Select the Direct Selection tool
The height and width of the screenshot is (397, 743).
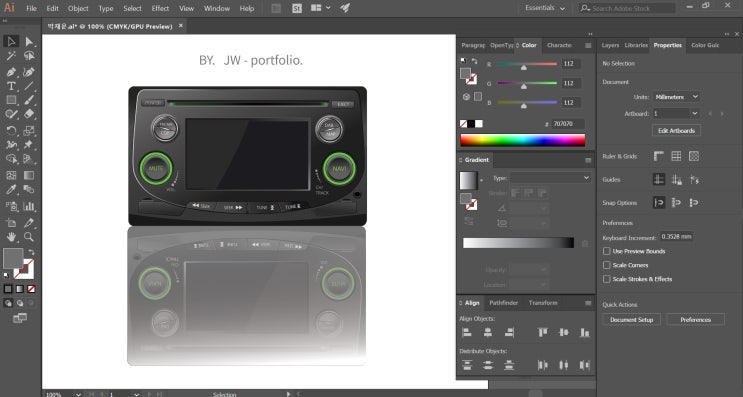[x=29, y=41]
